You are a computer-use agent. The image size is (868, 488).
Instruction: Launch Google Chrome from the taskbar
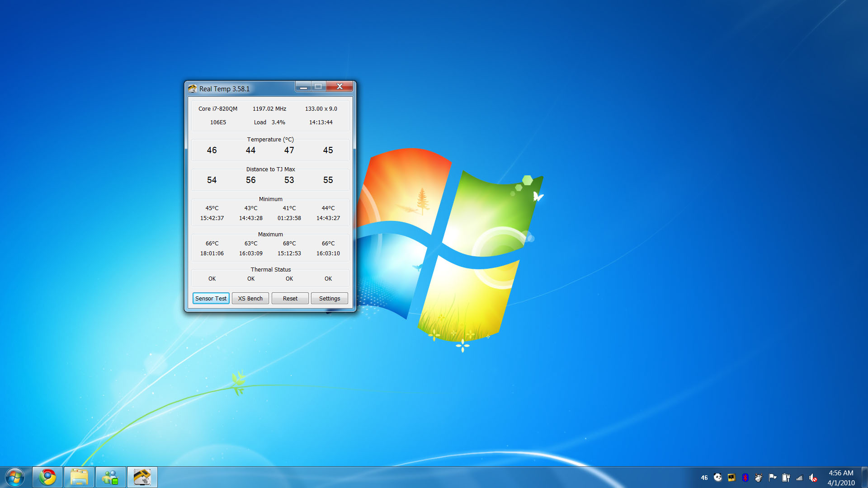pos(47,477)
